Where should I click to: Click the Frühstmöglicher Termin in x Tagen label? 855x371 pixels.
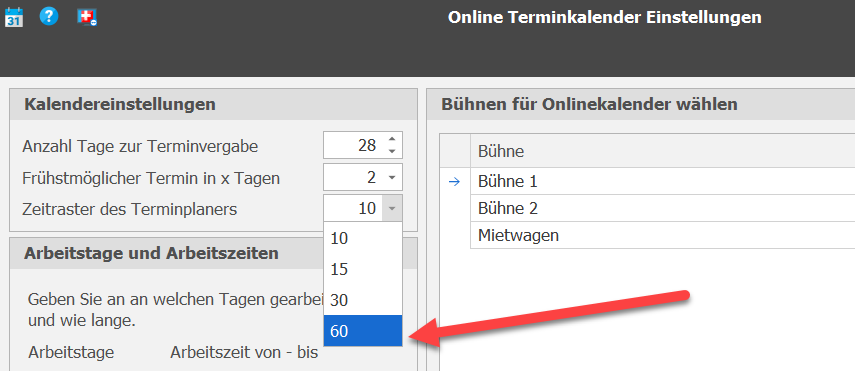click(151, 178)
